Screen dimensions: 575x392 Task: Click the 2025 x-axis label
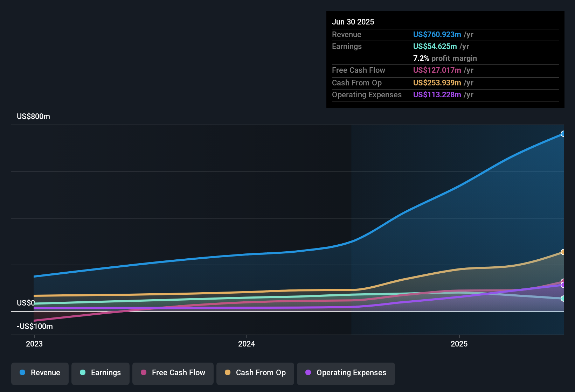[x=459, y=344]
